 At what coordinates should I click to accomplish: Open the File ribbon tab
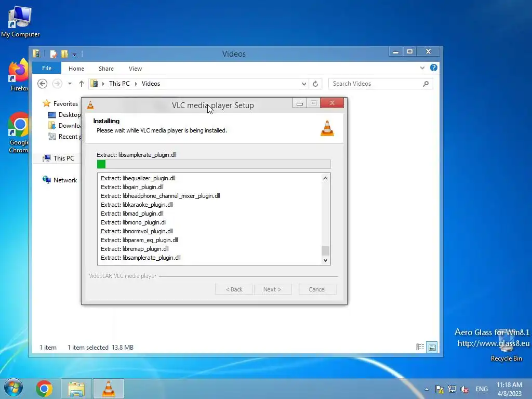click(47, 68)
